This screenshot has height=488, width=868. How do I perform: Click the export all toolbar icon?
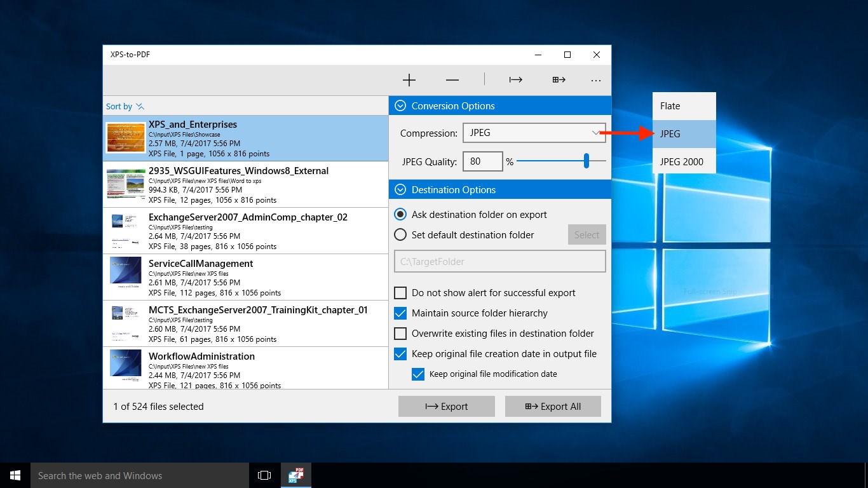(559, 80)
